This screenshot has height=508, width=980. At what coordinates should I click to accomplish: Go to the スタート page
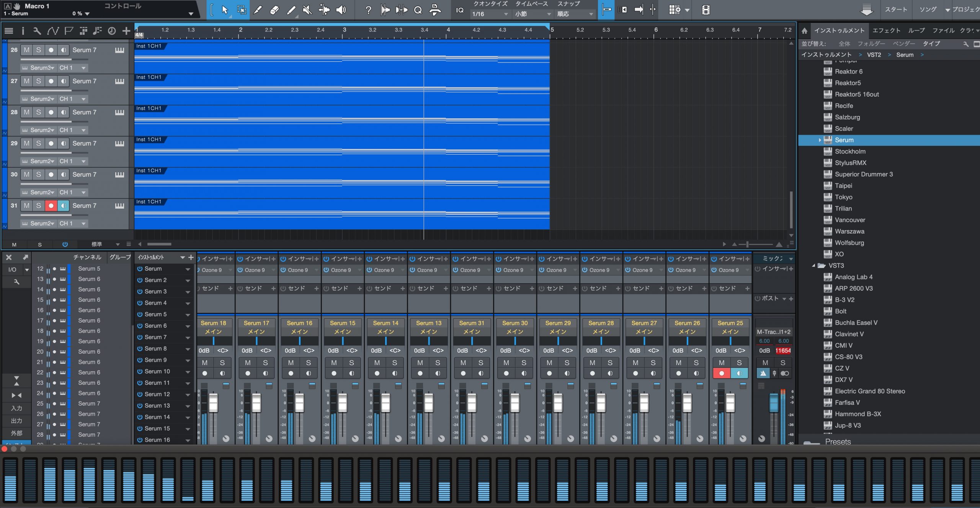[x=896, y=10]
